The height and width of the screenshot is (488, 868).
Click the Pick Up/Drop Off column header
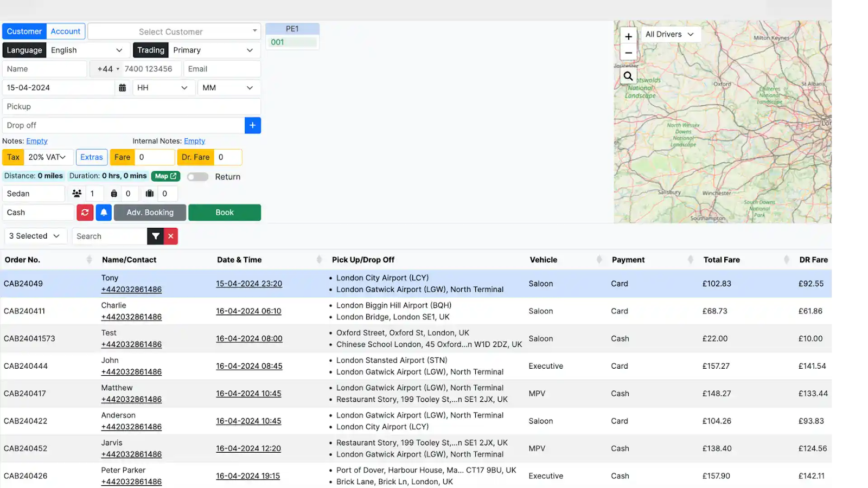(363, 260)
